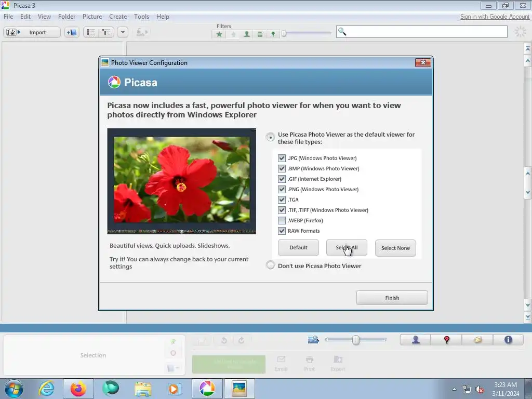Uncheck the .GIF file type checkbox
This screenshot has height=399, width=532.
click(x=282, y=179)
